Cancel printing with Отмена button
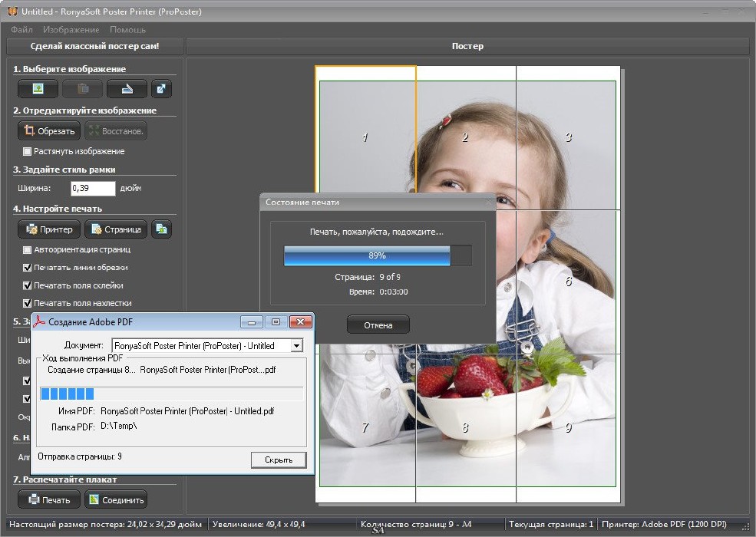This screenshot has height=537, width=756. pyautogui.click(x=378, y=325)
